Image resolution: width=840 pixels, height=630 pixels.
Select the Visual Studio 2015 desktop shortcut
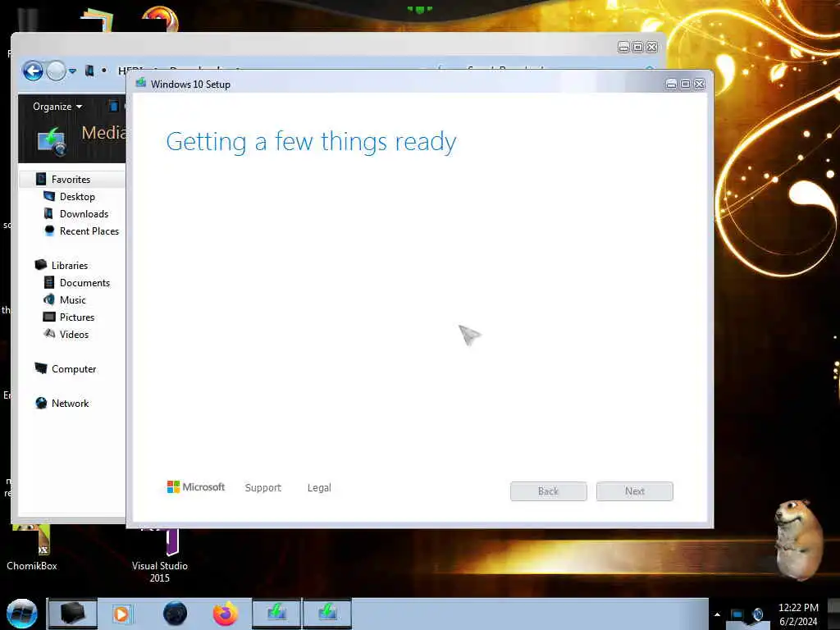click(x=160, y=555)
